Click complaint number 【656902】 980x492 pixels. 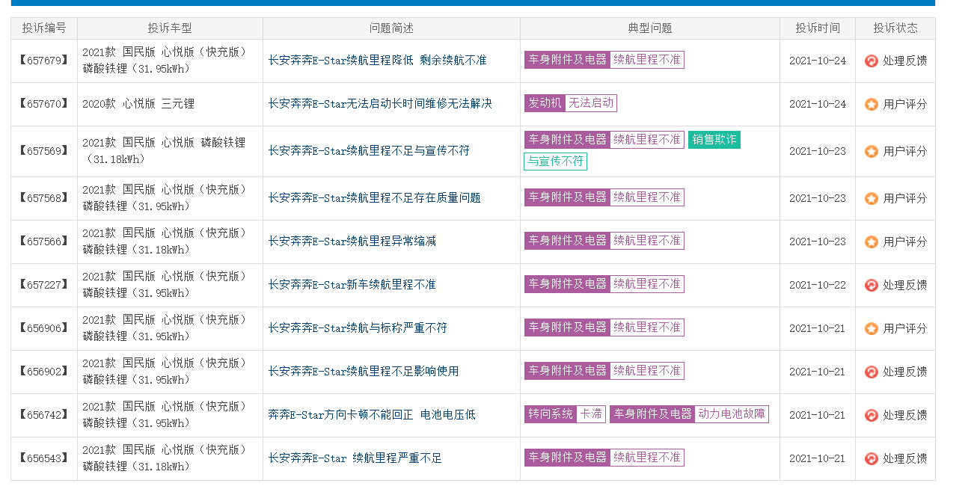pos(44,372)
